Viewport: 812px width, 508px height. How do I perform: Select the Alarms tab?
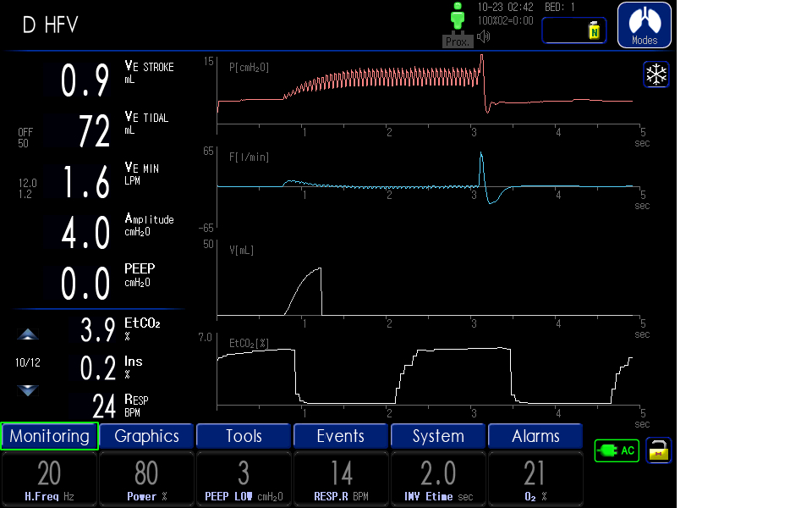click(535, 436)
